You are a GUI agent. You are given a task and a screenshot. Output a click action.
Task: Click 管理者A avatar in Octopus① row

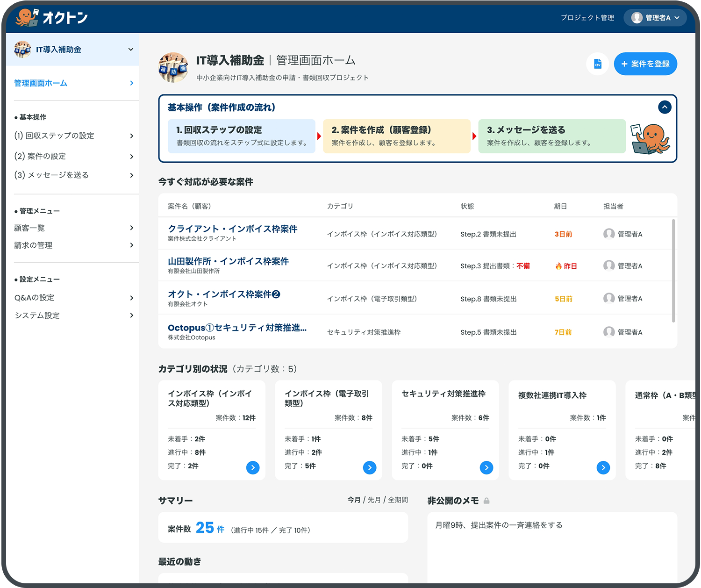[609, 332]
